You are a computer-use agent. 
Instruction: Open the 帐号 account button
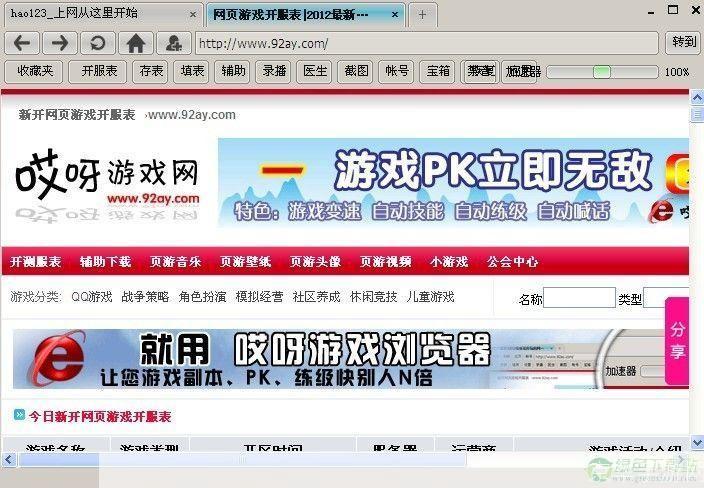pos(396,71)
